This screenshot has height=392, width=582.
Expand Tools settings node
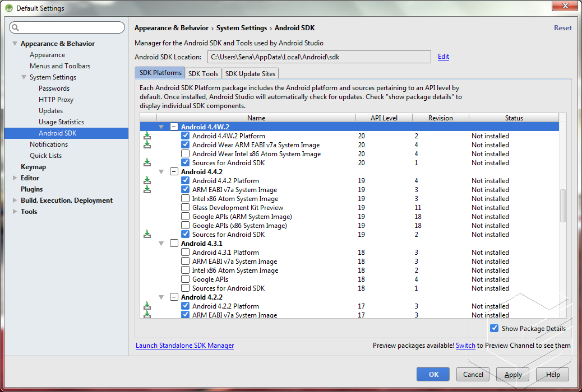(15, 211)
